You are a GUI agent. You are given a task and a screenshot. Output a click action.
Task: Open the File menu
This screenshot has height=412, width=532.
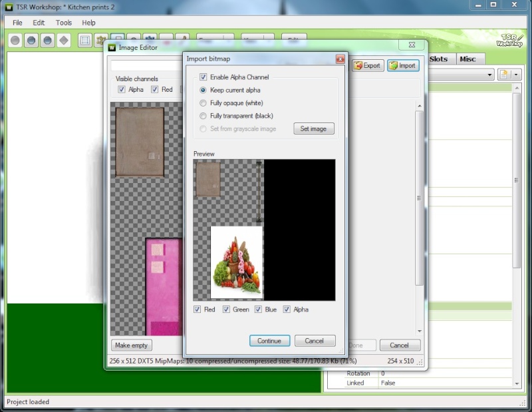[x=17, y=23]
